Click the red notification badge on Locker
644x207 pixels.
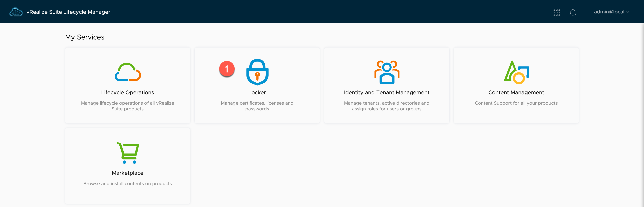point(227,69)
